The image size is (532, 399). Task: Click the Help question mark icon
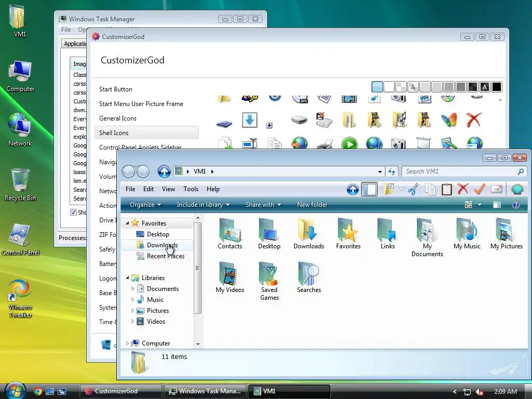coord(516,205)
